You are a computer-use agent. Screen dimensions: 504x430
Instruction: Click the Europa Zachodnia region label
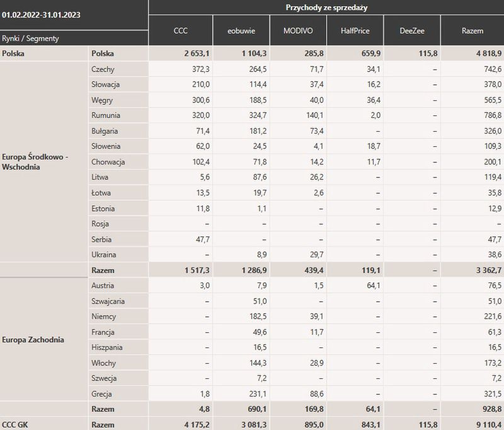point(33,340)
